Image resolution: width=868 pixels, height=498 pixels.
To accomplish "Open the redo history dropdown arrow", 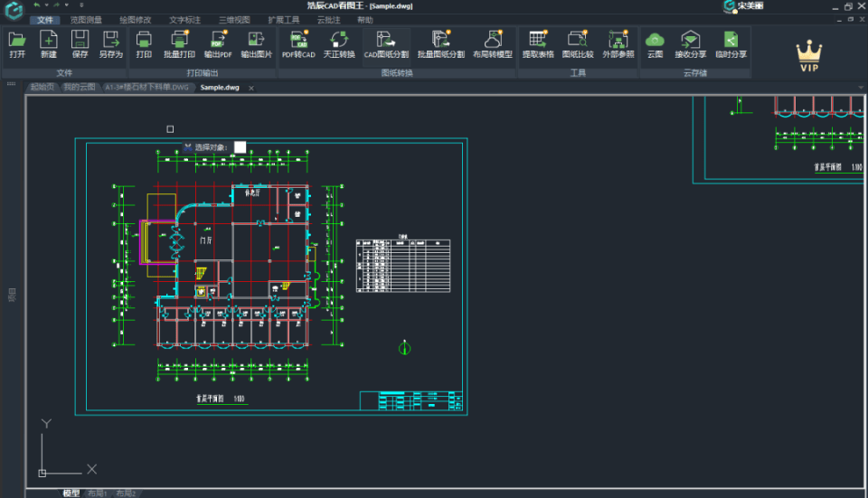I will click(66, 5).
